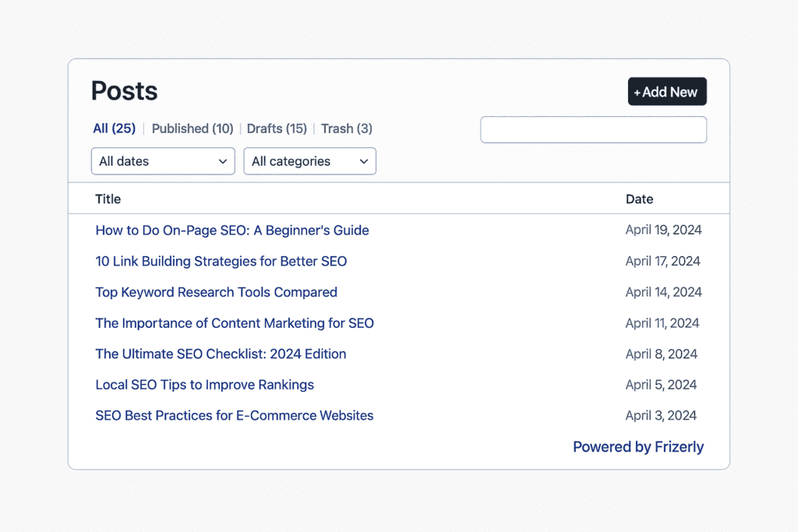Click the Add New button
Image resolution: width=798 pixels, height=532 pixels.
click(x=667, y=92)
